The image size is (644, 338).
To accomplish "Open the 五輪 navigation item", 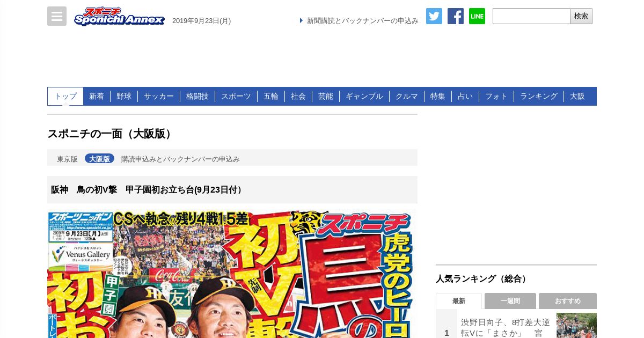I will coord(271,96).
